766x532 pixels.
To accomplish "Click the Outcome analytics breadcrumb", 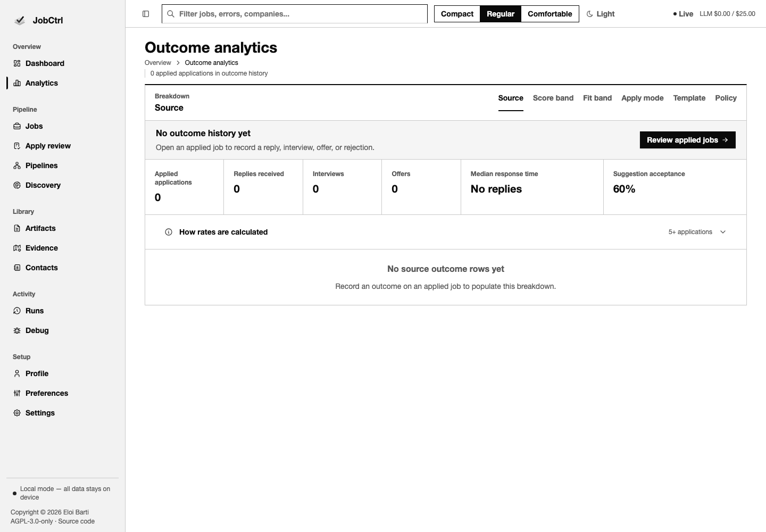I will coord(212,63).
